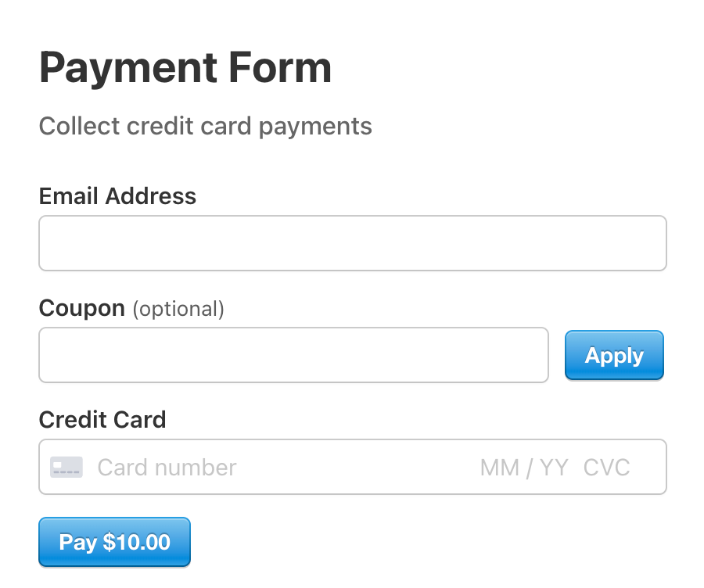This screenshot has height=588, width=704.
Task: Click the MM part of the expiry placeholder
Action: click(500, 468)
